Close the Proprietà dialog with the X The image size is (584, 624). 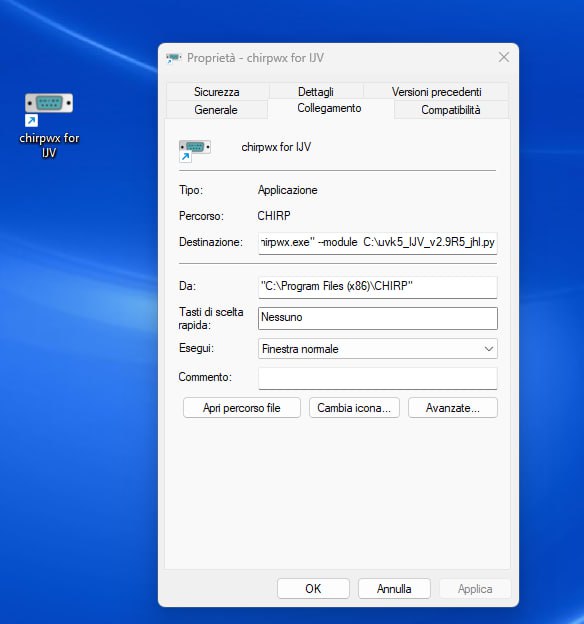[x=504, y=57]
